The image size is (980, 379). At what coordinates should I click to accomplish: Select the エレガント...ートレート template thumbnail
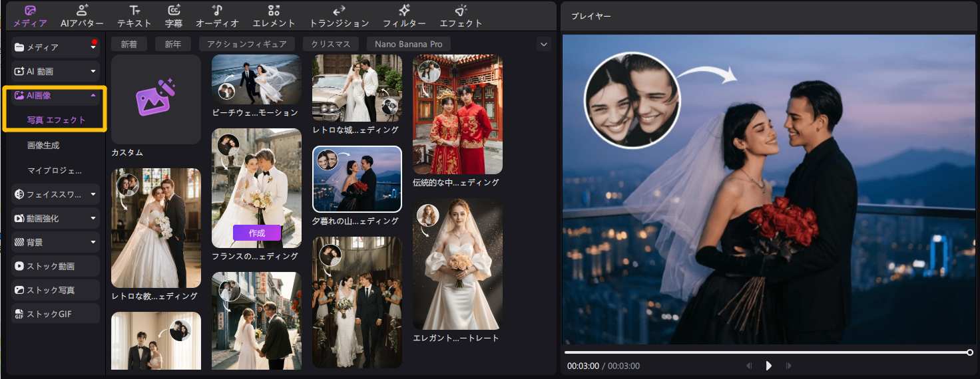pyautogui.click(x=457, y=264)
